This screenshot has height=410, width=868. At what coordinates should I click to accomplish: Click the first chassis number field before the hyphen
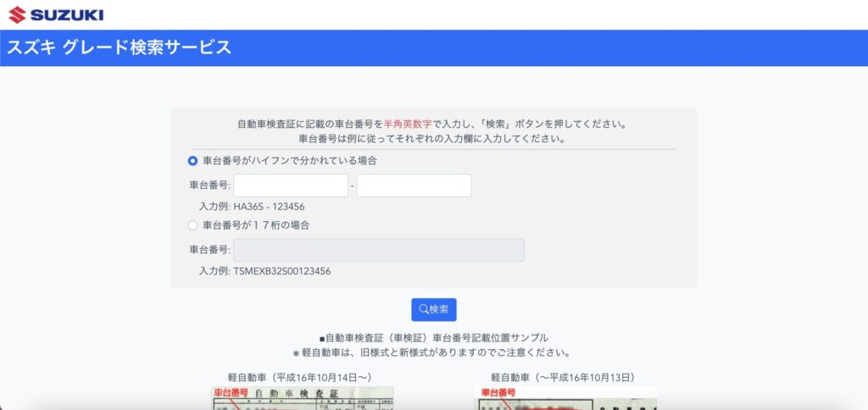click(291, 186)
